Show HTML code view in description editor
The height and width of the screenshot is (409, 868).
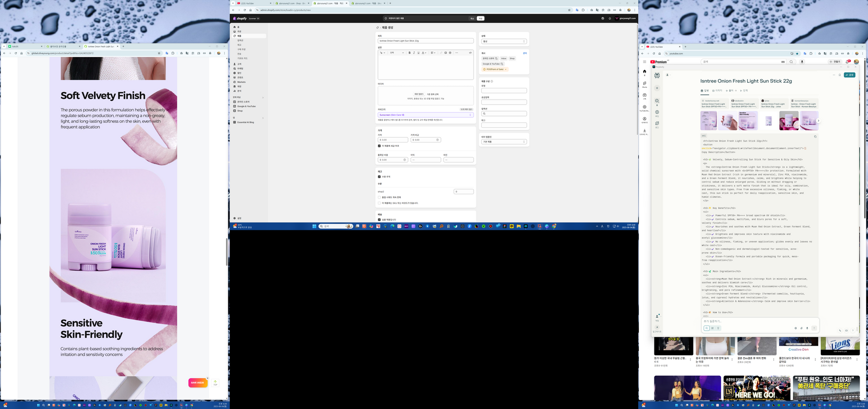click(471, 53)
